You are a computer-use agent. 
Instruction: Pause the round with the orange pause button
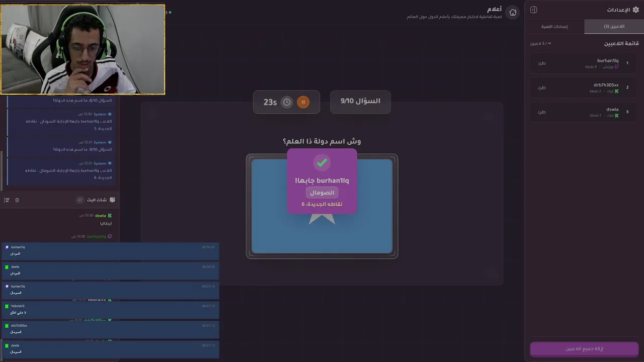click(x=303, y=102)
